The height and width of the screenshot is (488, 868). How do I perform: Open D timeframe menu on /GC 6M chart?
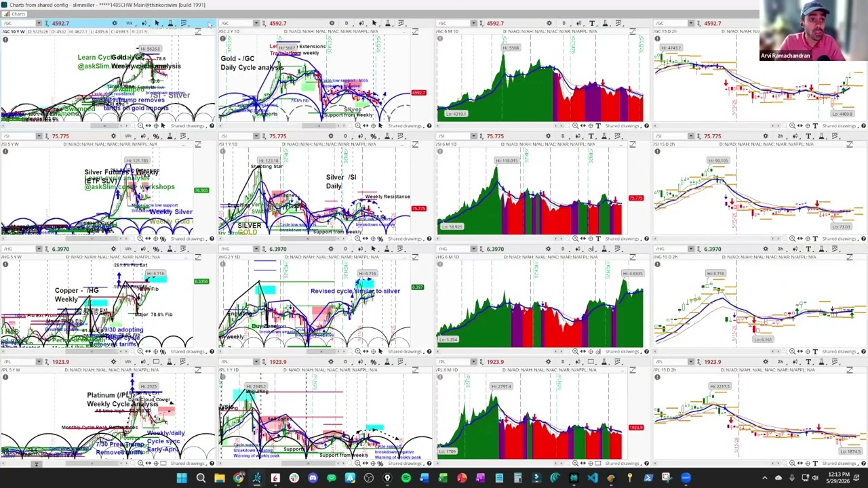[564, 23]
